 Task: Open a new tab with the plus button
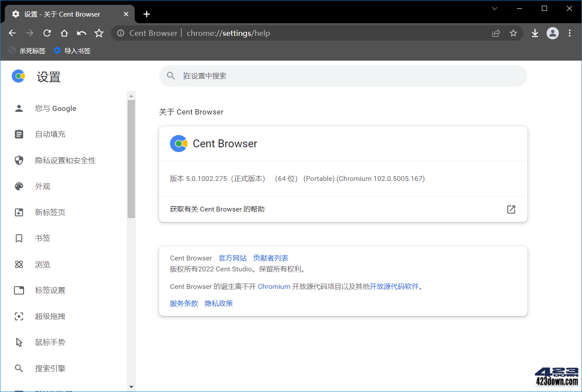point(146,14)
